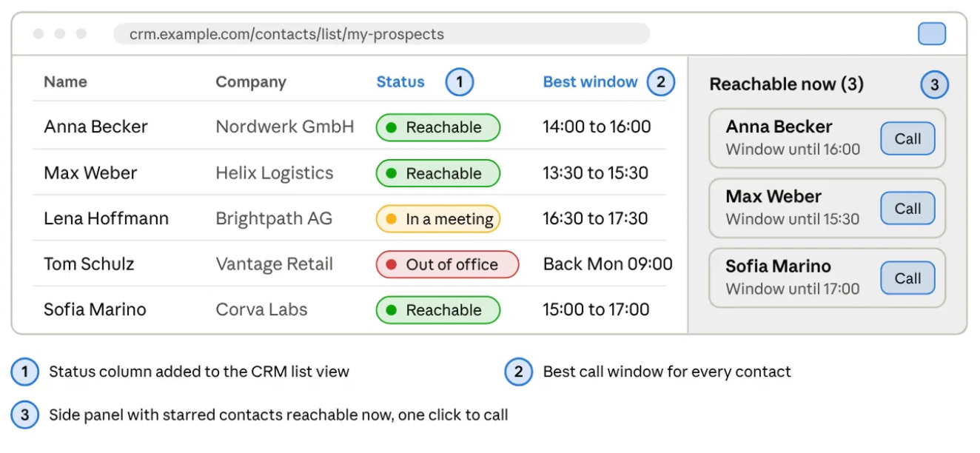Click the Back Mon 09:00 cell
Screen dimensions: 980x453
(x=608, y=264)
